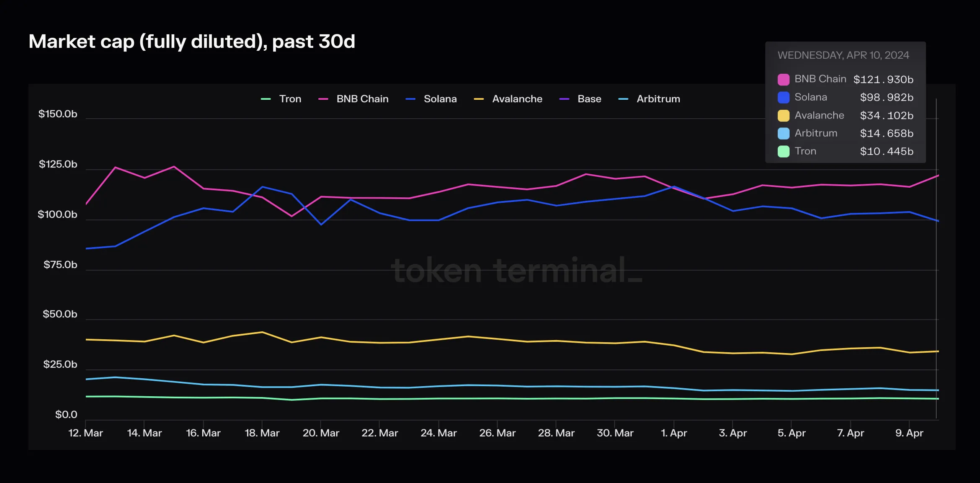980x483 pixels.
Task: Click Avalanche yellow swatch in tooltip
Action: 784,116
